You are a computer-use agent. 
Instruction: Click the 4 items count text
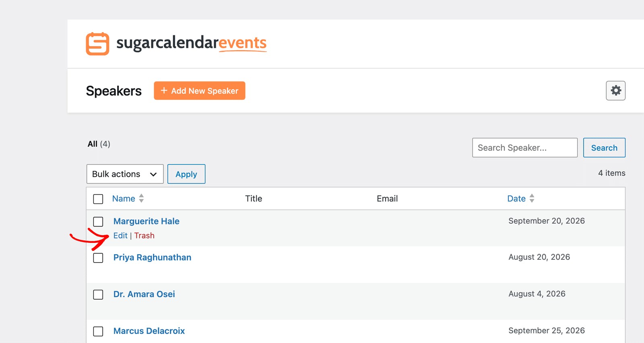pos(612,173)
